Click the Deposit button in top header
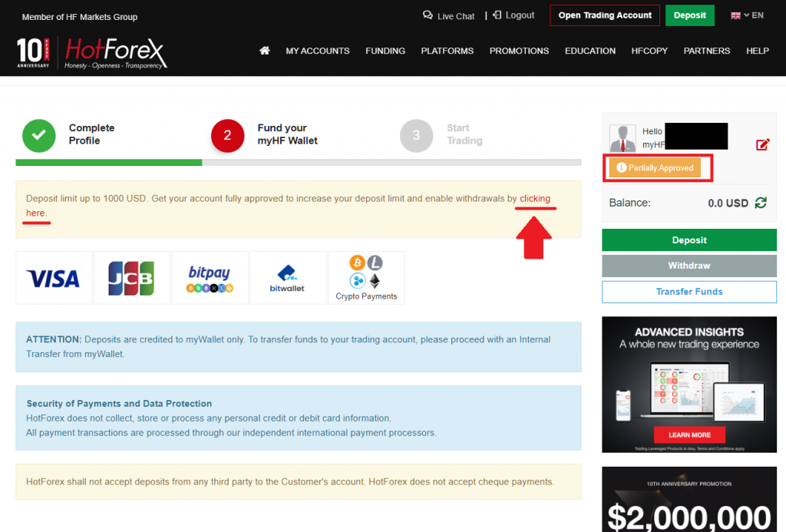This screenshot has width=786, height=532. (690, 15)
